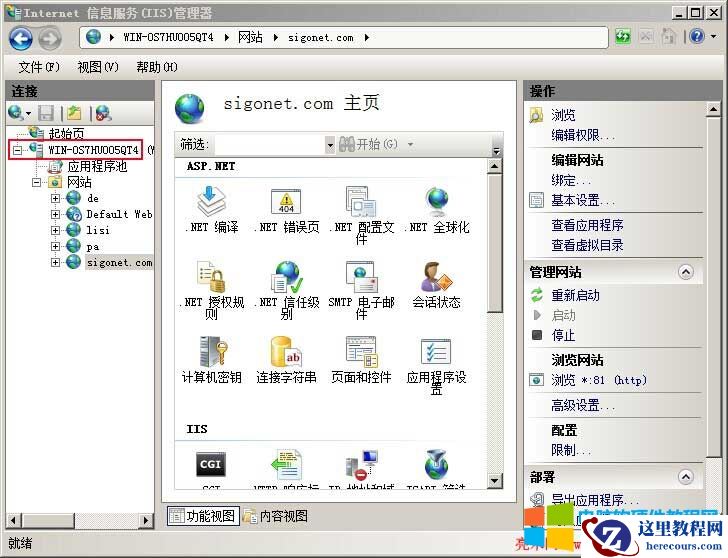Open the 开始(G) dropdown arrow
The height and width of the screenshot is (558, 728).
(x=410, y=144)
